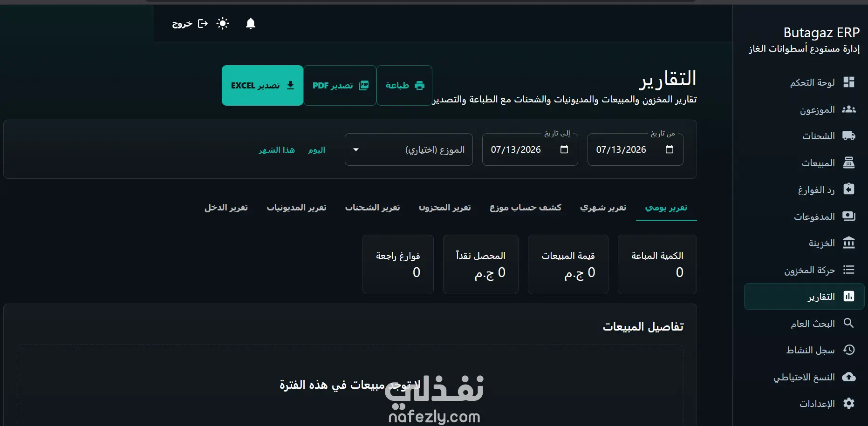Click the printer icon
Image resolution: width=868 pixels, height=426 pixels.
(419, 85)
